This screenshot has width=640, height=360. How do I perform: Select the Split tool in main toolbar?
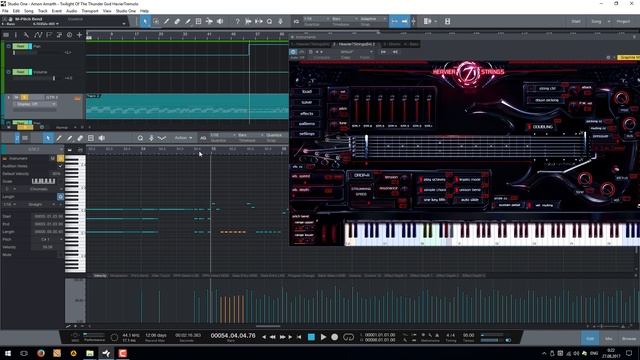point(167,21)
